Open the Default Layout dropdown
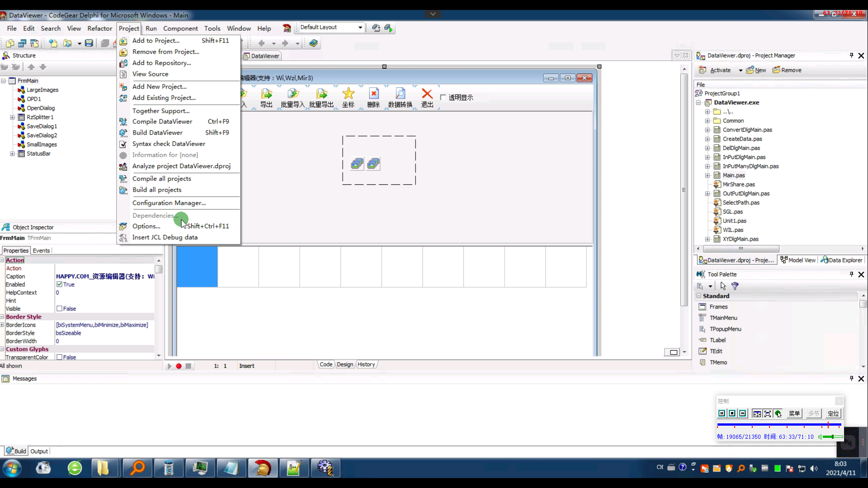 click(360, 28)
